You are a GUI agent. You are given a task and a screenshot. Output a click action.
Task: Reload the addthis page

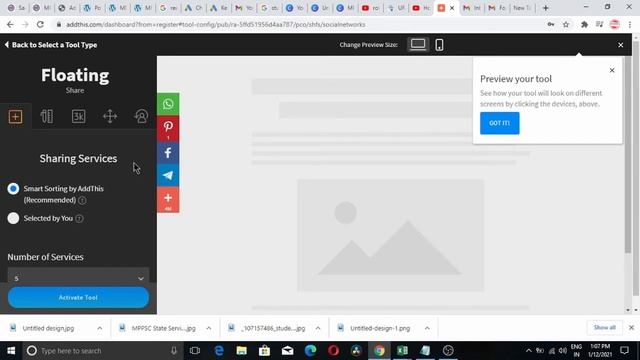pyautogui.click(x=40, y=24)
